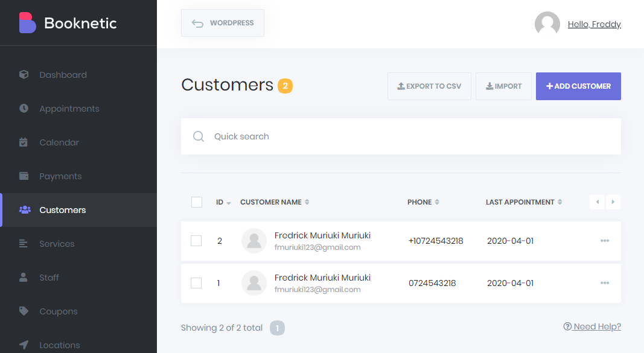
Task: Click the Add Customer button
Action: point(578,86)
